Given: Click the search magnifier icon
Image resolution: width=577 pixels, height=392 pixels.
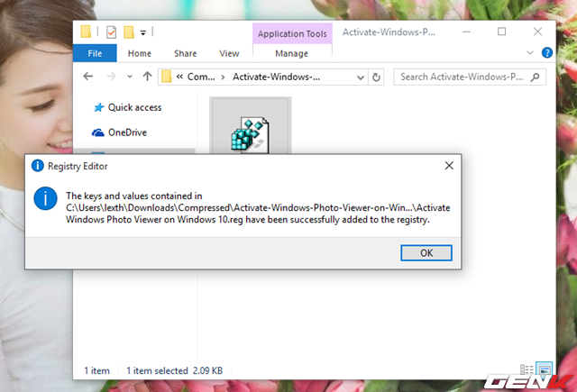Looking at the screenshot, I should [x=536, y=77].
